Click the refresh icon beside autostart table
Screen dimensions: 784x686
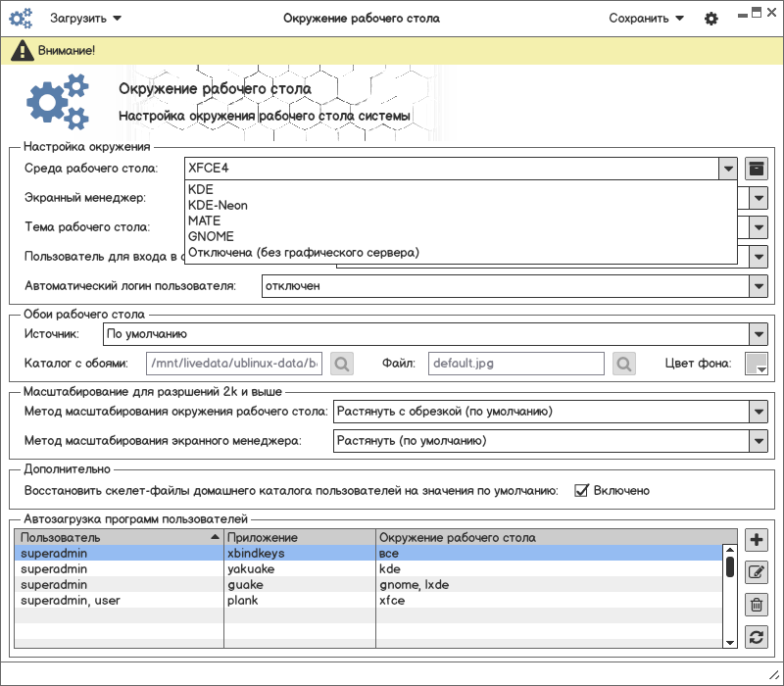click(756, 637)
